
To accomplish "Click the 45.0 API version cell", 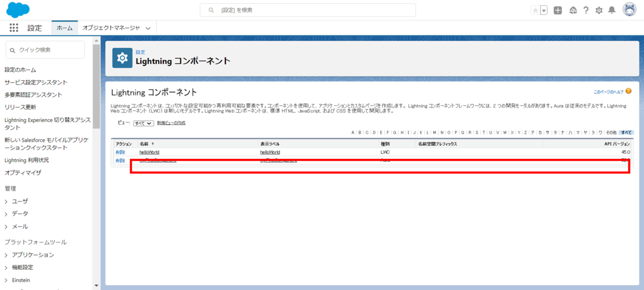I will pos(626,152).
